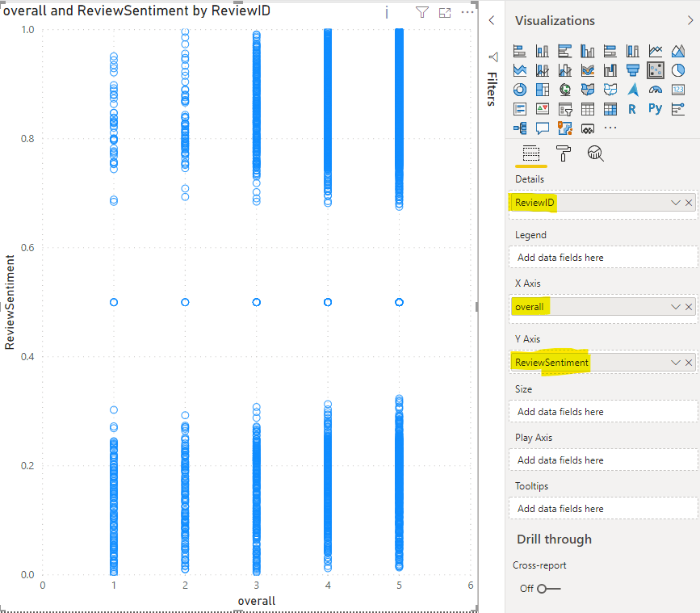Select the line chart visualization icon
The width and height of the screenshot is (700, 613).
pos(655,50)
